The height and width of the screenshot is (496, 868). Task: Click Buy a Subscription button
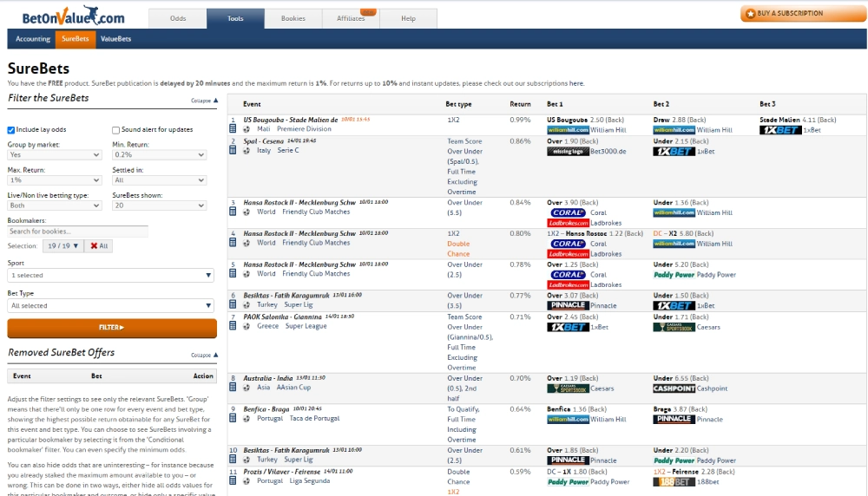803,14
